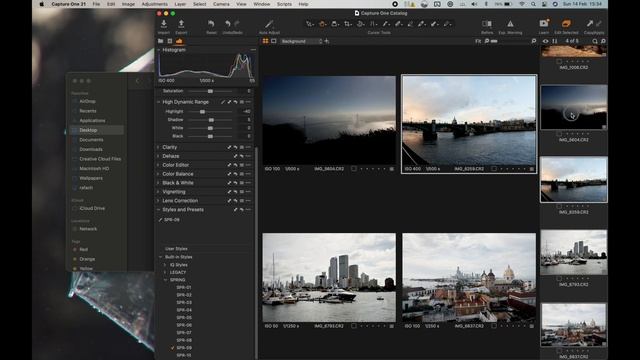Image resolution: width=640 pixels, height=360 pixels.
Task: Open the Layer menu
Action: click(x=180, y=4)
